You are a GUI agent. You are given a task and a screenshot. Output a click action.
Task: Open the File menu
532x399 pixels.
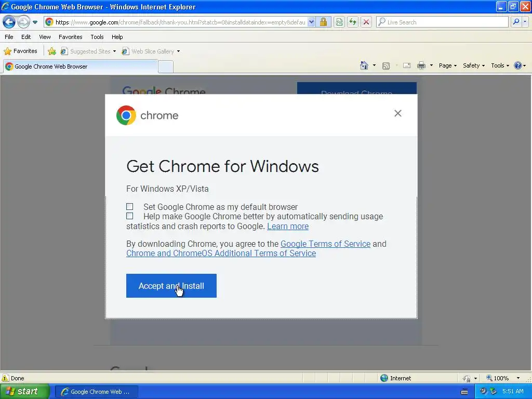(x=9, y=37)
